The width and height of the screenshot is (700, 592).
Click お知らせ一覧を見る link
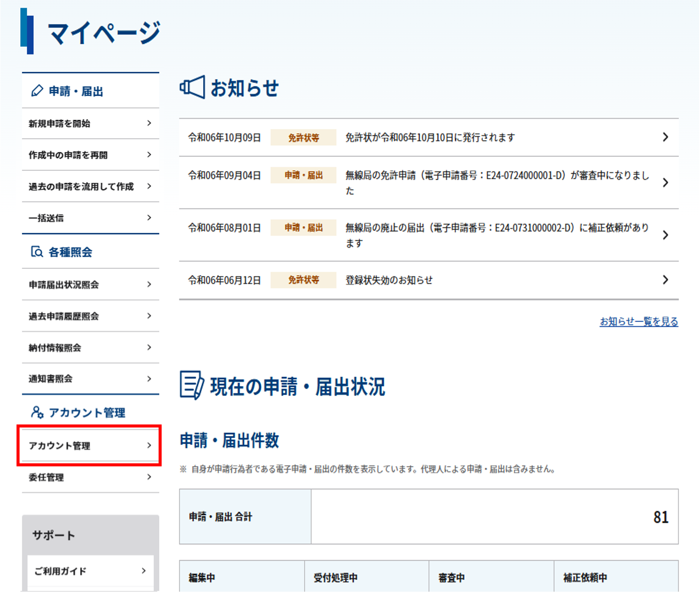[x=639, y=322]
